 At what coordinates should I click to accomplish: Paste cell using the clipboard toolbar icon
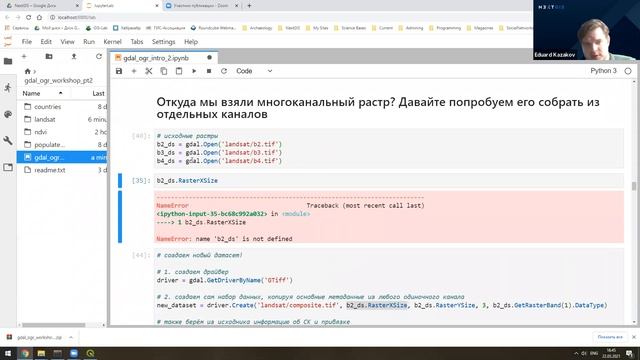[x=179, y=71]
